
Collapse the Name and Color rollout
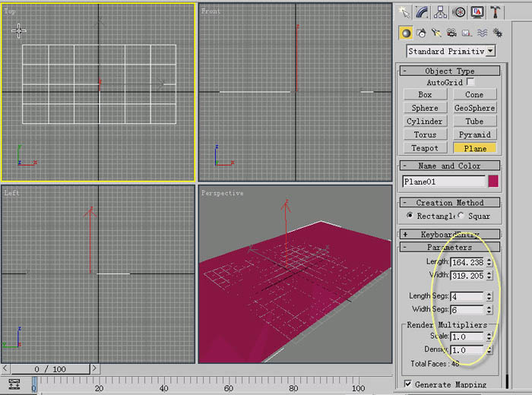449,166
